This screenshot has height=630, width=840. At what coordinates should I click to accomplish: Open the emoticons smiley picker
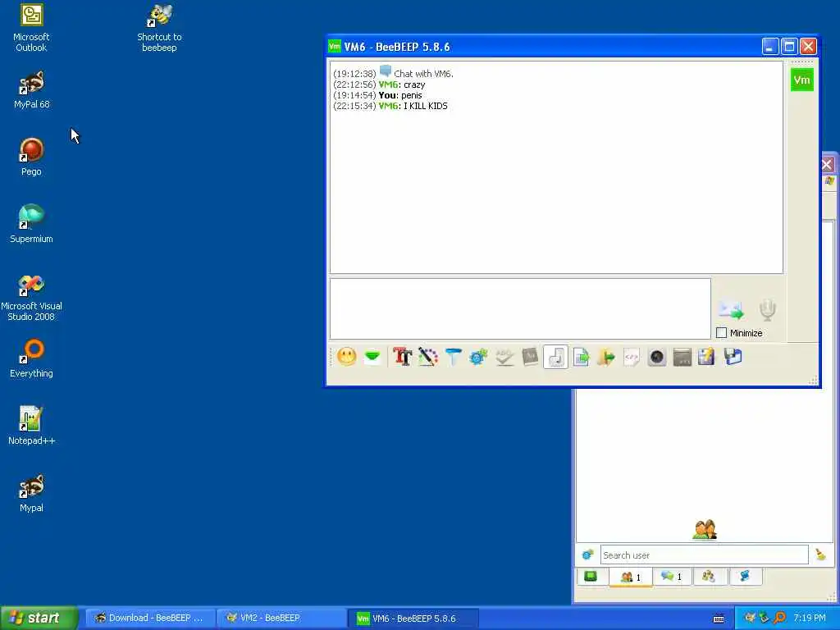[x=347, y=357]
